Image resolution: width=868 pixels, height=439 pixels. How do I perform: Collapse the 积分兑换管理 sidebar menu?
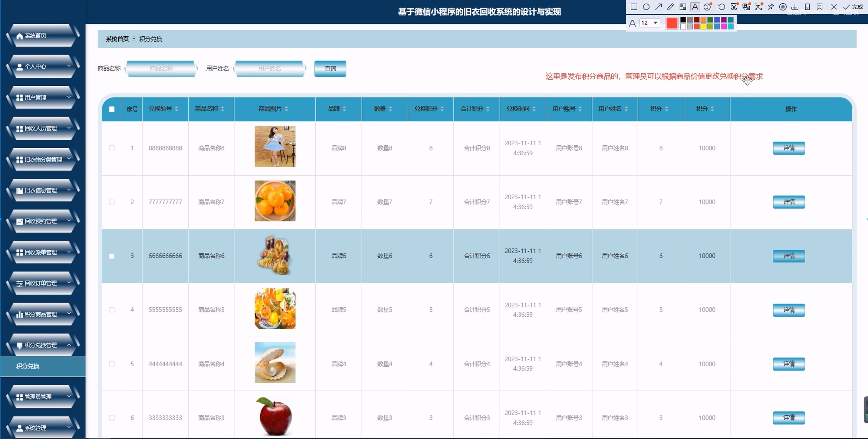[43, 345]
